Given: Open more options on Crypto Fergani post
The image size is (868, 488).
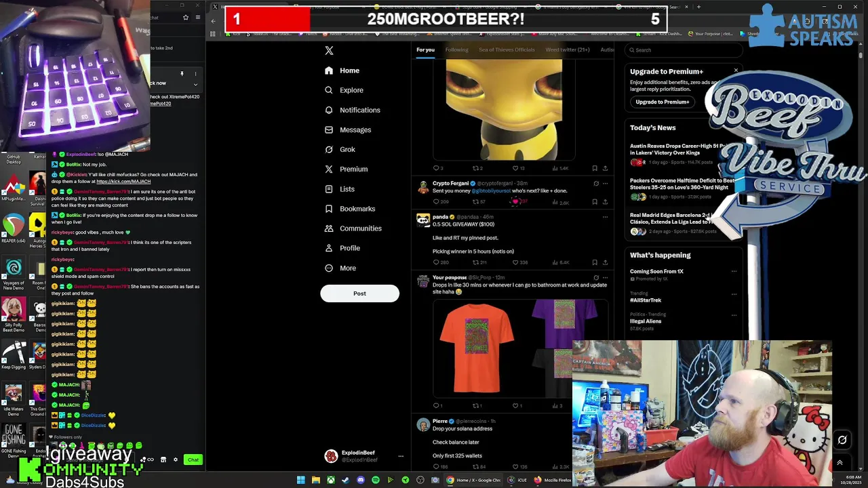Looking at the screenshot, I should [605, 183].
